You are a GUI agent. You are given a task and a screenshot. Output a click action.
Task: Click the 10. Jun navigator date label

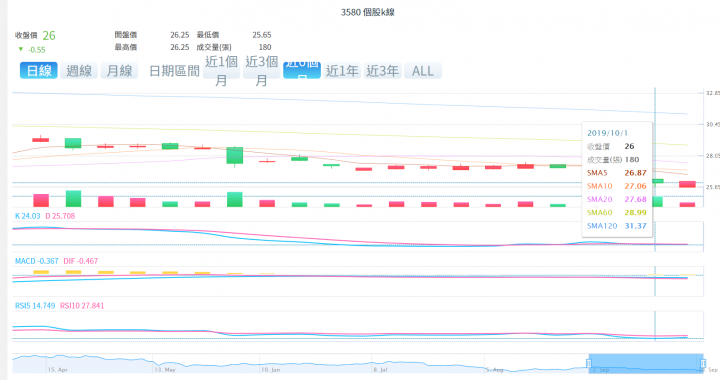271,369
